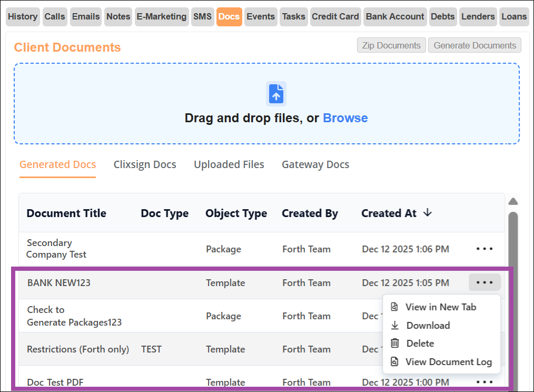Screen dimensions: 534x392
Task: Switch to the Emails tab
Action: click(85, 16)
